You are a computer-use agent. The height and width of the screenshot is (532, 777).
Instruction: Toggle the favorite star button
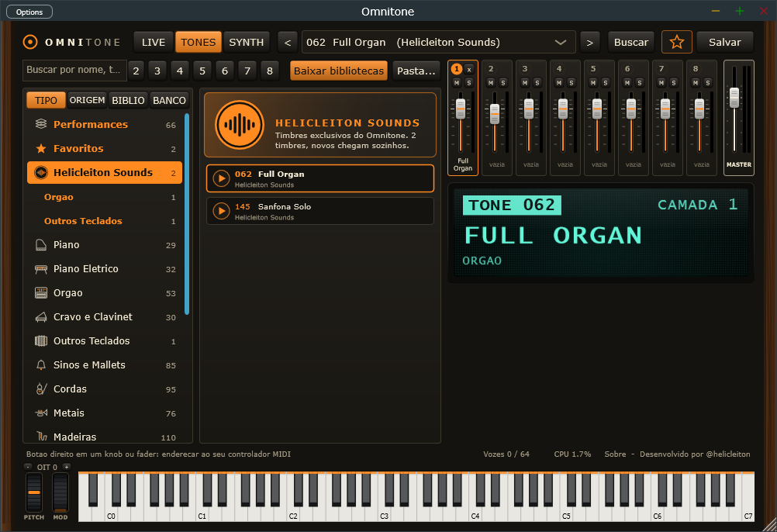[676, 42]
